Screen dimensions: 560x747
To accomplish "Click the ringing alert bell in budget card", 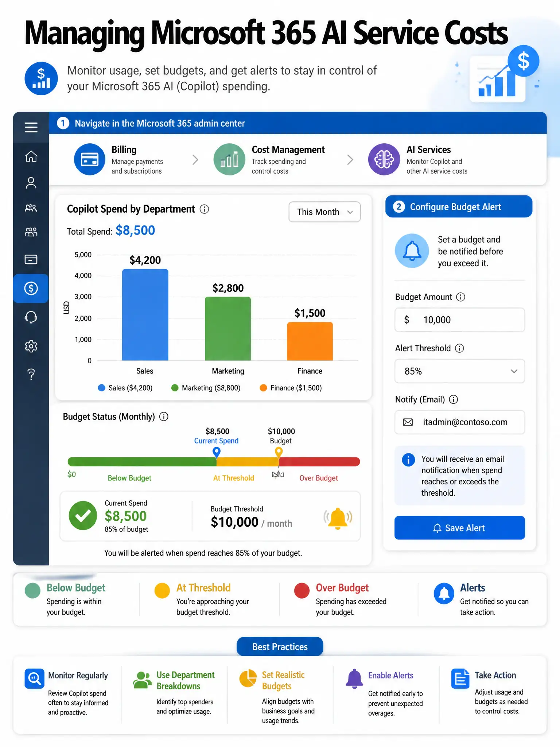I will 338,518.
